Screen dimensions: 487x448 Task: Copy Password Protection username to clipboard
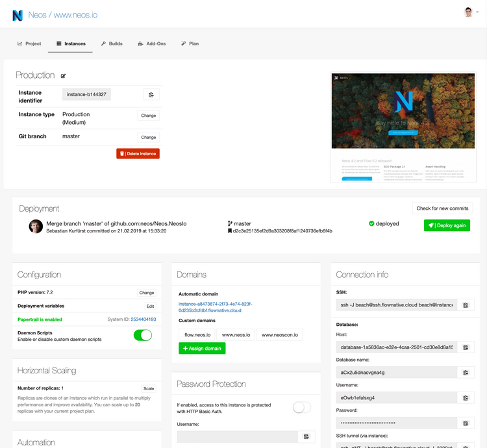click(306, 436)
